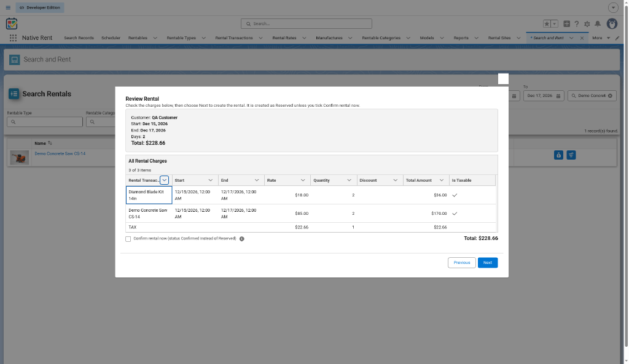Image resolution: width=629 pixels, height=364 pixels.
Task: Expand the Rental Rates tab dropdown
Action: 304,38
